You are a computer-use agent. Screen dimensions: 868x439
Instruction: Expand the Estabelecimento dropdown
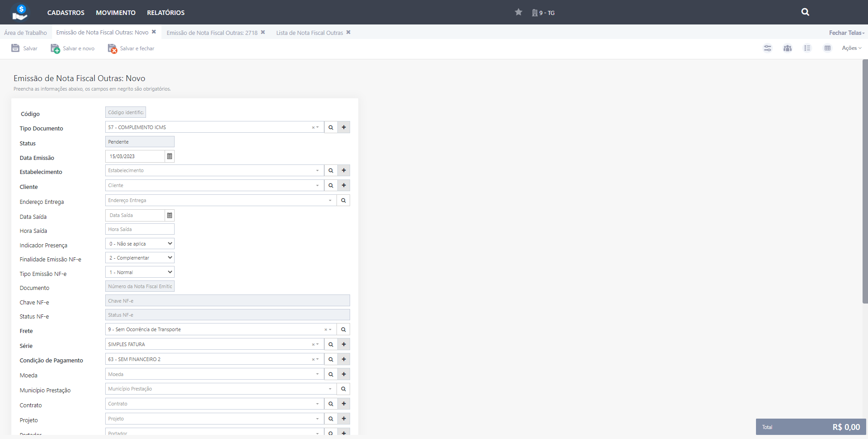coord(317,171)
